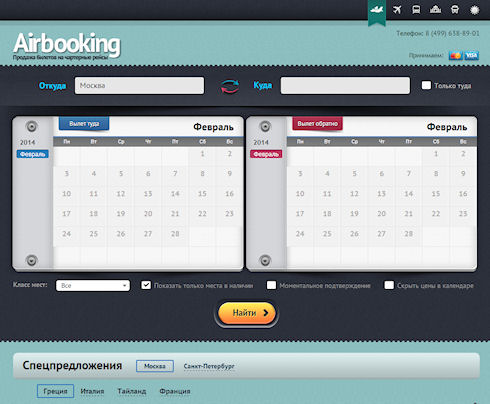Tick the 'Моментальное подтверждение' checkbox
The width and height of the screenshot is (490, 404).
271,285
